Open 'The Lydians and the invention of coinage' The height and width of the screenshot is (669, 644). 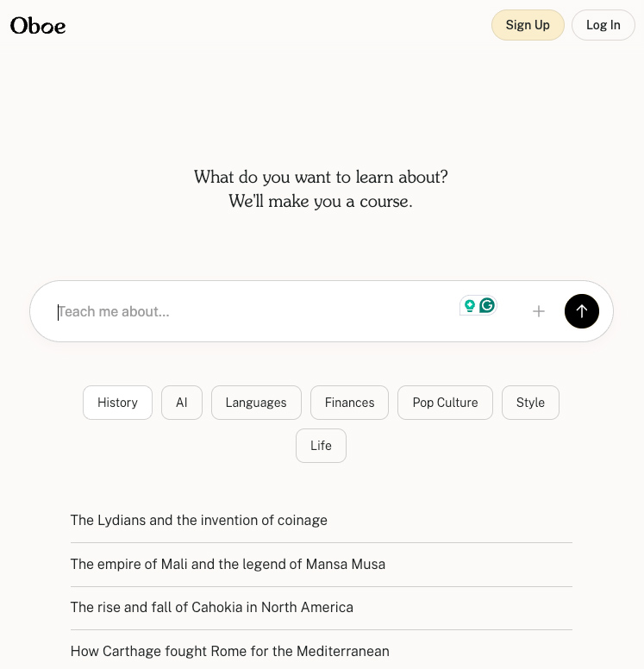coord(199,521)
